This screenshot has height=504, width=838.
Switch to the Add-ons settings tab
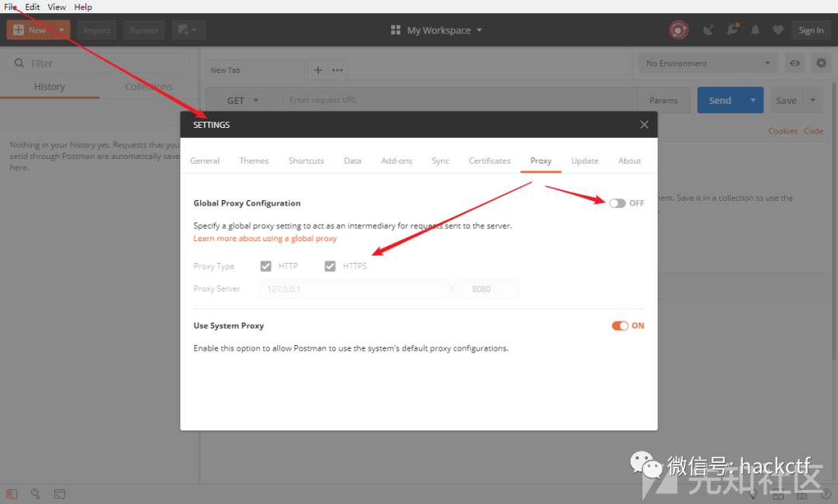[396, 161]
